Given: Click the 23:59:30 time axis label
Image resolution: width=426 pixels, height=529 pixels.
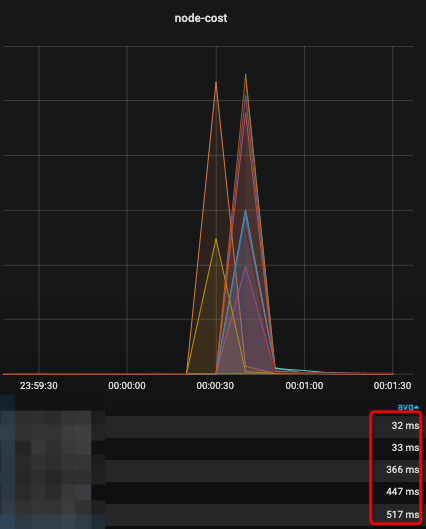Looking at the screenshot, I should (x=39, y=386).
